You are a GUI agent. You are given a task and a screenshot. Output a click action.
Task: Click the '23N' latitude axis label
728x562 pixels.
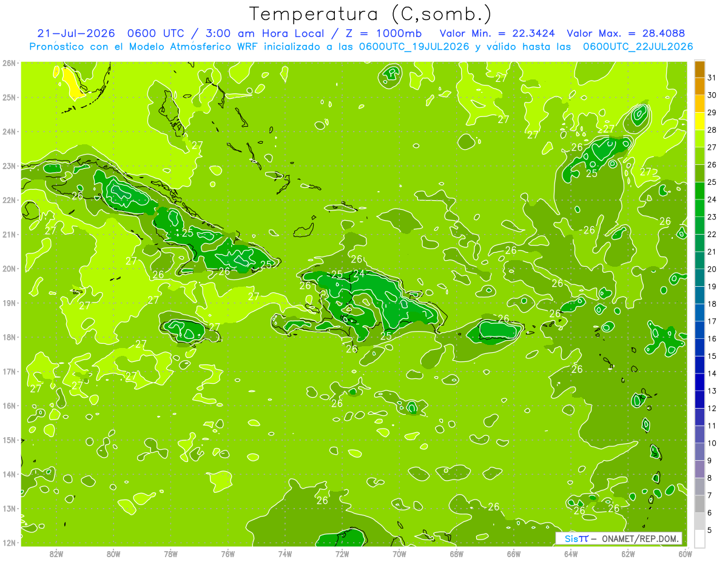click(x=9, y=166)
